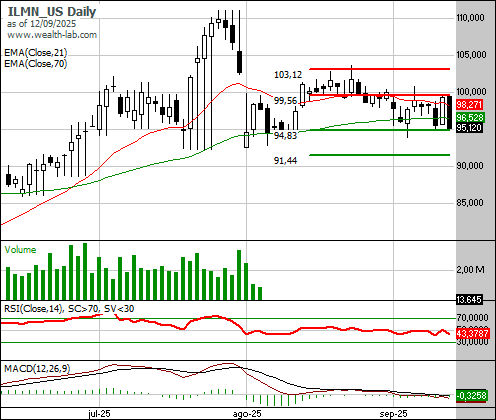Click the 85,000 price axis label

point(470,203)
